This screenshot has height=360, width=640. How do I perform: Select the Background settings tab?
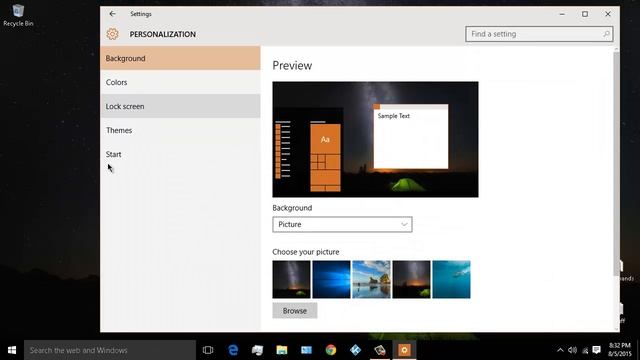point(180,58)
